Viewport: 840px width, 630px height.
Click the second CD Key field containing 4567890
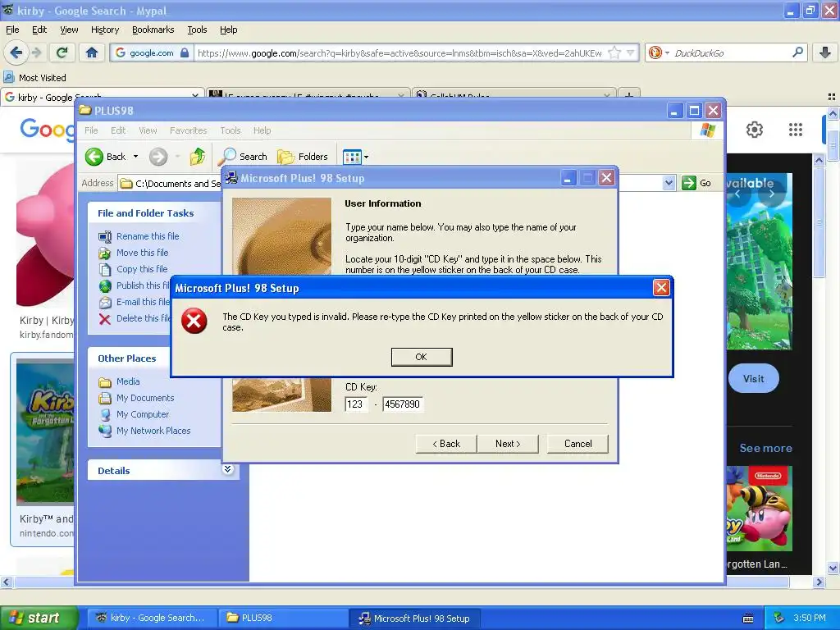coord(402,404)
